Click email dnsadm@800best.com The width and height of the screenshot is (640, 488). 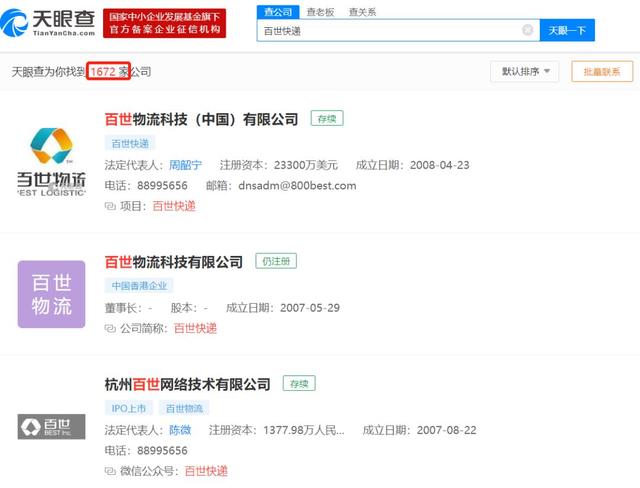[x=297, y=186]
